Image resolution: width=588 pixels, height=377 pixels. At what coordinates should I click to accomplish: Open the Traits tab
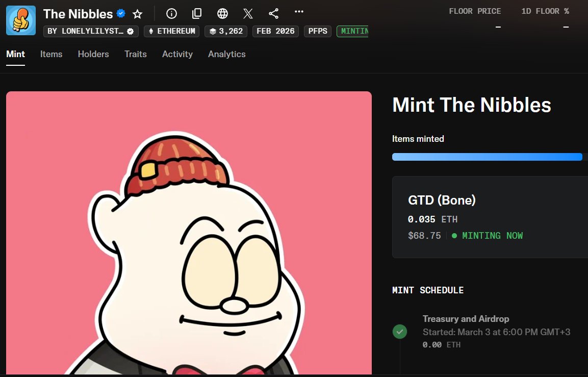135,54
